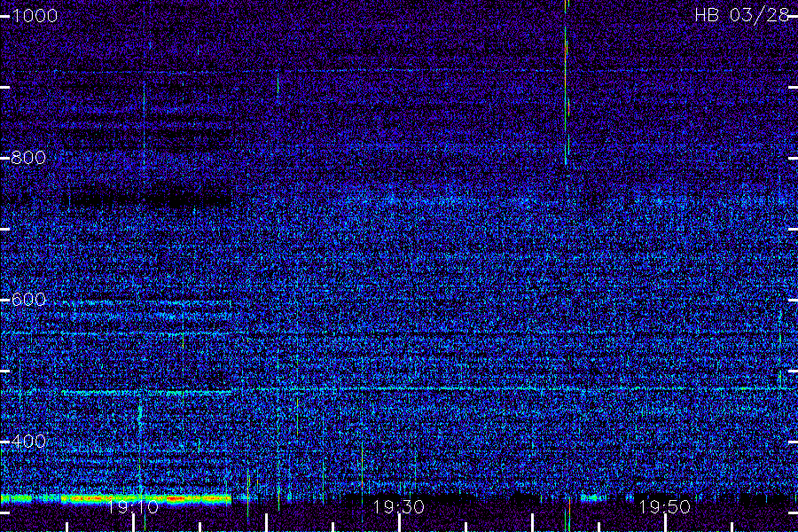Click the bright red-yellow low-frequency band
The image size is (798, 532).
(x=146, y=499)
